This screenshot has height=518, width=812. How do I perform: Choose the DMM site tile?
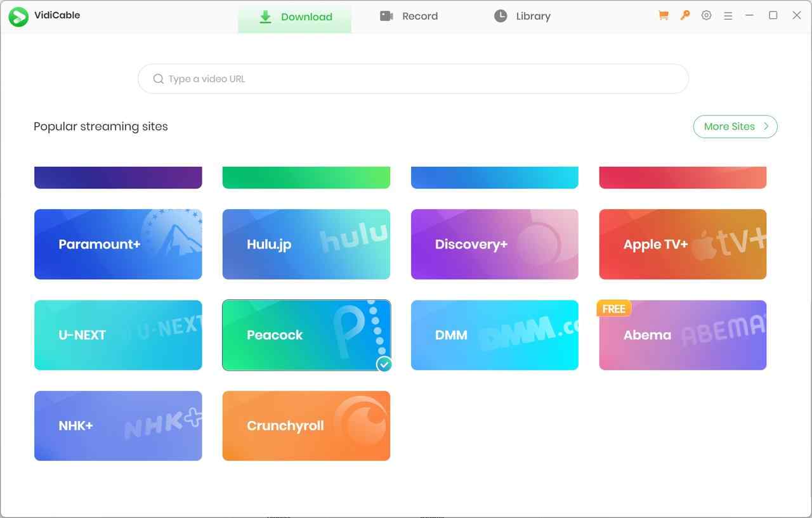(494, 335)
